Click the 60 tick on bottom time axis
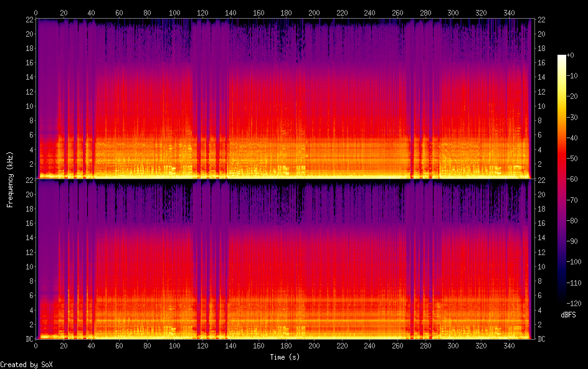588x369 pixels. (x=119, y=346)
